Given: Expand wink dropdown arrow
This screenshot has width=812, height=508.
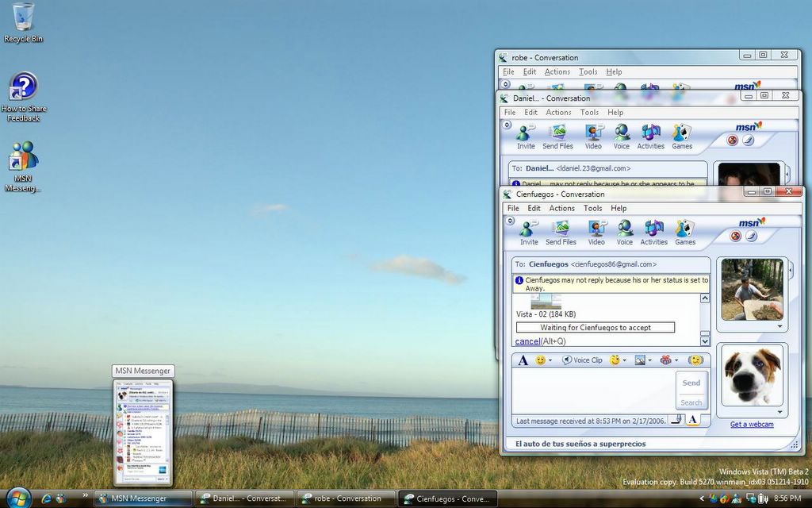Looking at the screenshot, I should (625, 360).
